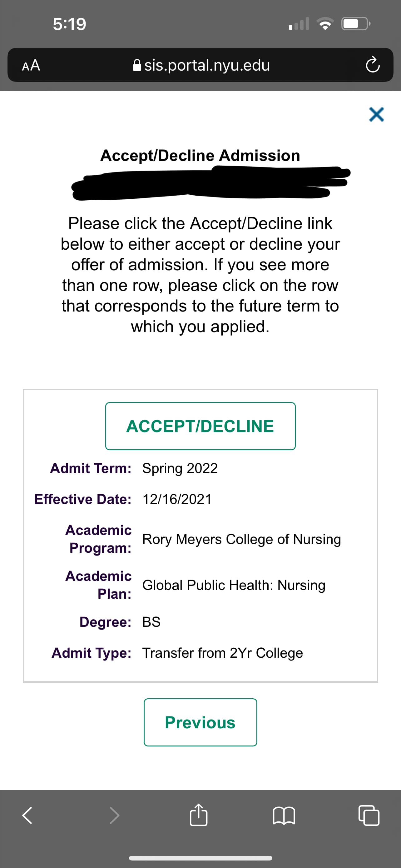Screen dimensions: 401x868
Task: Click the Rory Meyers College of Nursing text
Action: click(241, 539)
